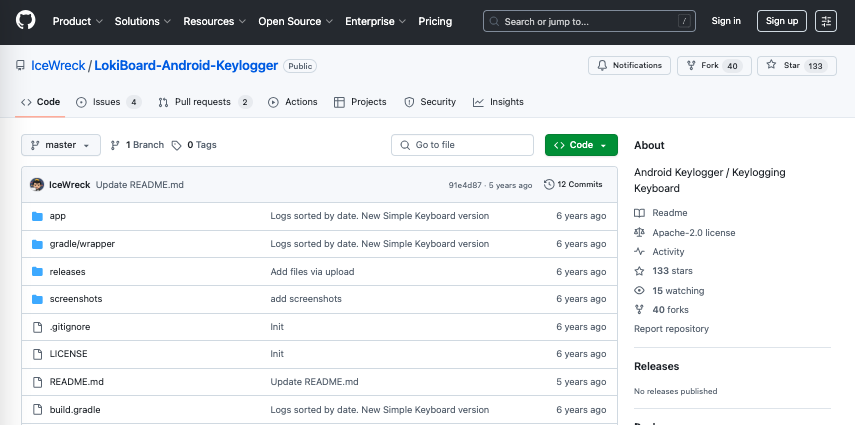Click the history clock icon by Commits

[549, 184]
